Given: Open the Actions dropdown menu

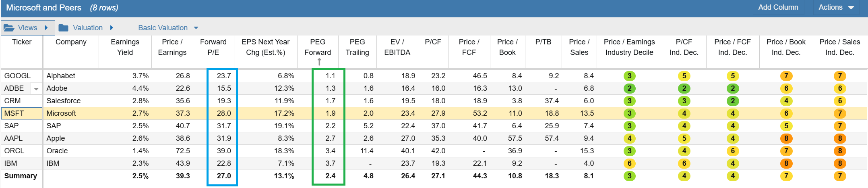Looking at the screenshot, I should tap(836, 7).
